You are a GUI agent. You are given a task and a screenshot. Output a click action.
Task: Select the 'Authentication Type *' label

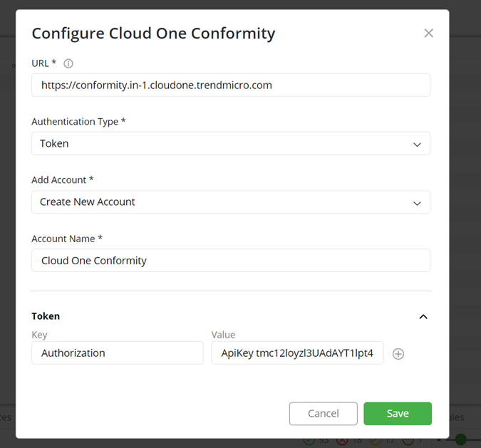point(78,121)
